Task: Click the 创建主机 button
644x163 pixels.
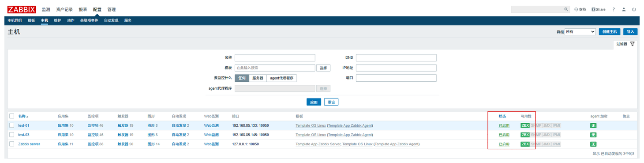Action: coord(610,32)
